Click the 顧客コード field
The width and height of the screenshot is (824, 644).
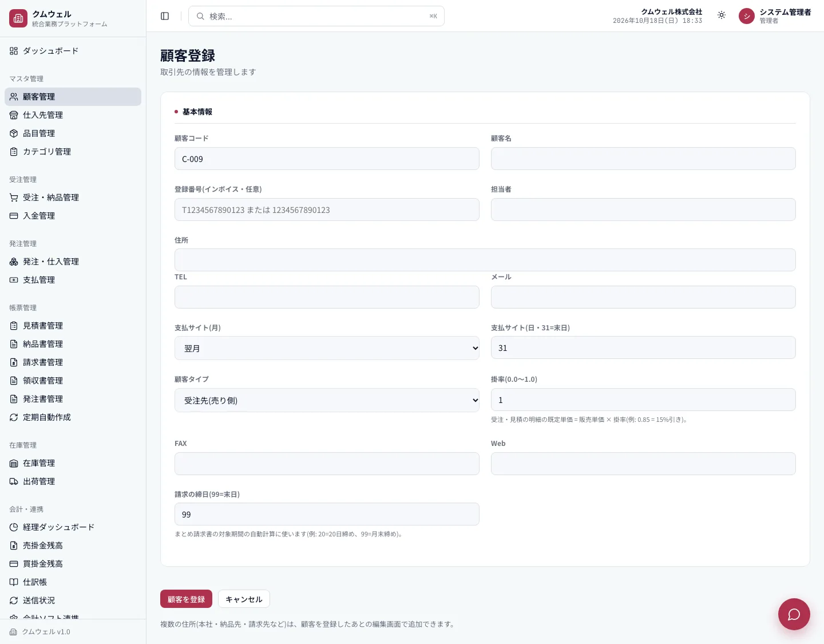coord(327,159)
